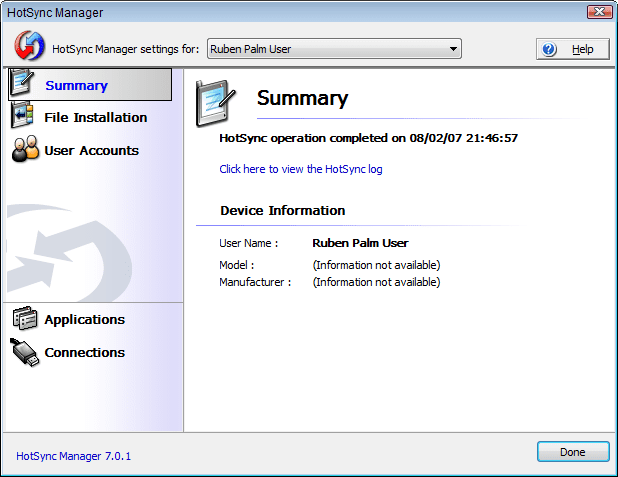Click Manufacturer's Information not available value
Viewport: 618px width, 477px height.
(x=376, y=282)
